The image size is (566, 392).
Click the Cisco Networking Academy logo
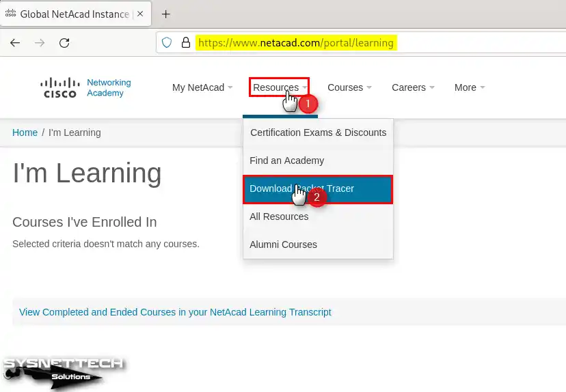[x=87, y=87]
